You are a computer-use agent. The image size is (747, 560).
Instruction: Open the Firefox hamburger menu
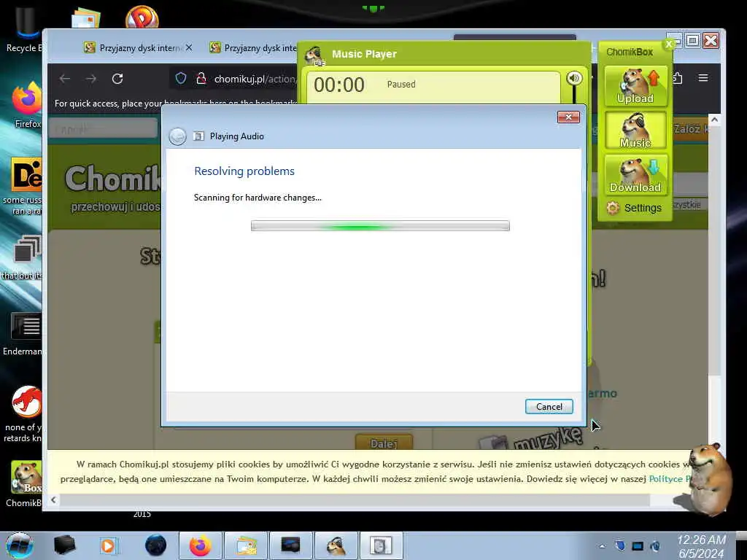tap(703, 78)
